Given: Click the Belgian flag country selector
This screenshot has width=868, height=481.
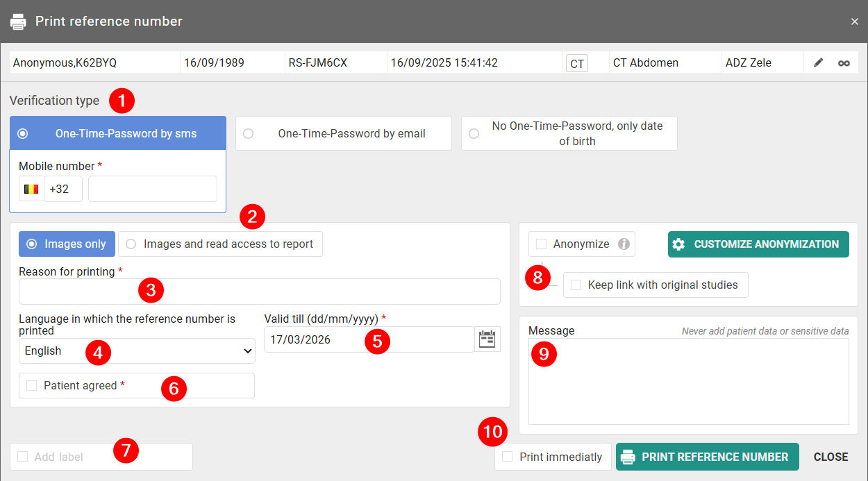Looking at the screenshot, I should tap(31, 189).
